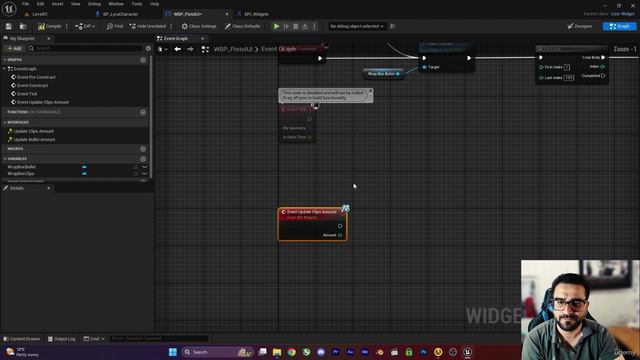Select Update Clips Amount interface function
Viewport: 640px width, 360px height.
pos(33,131)
